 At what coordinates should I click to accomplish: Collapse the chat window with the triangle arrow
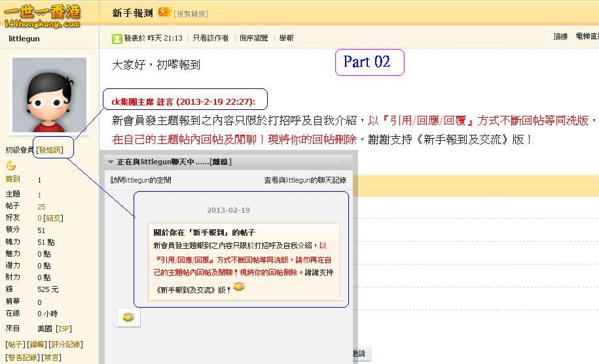pos(111,162)
